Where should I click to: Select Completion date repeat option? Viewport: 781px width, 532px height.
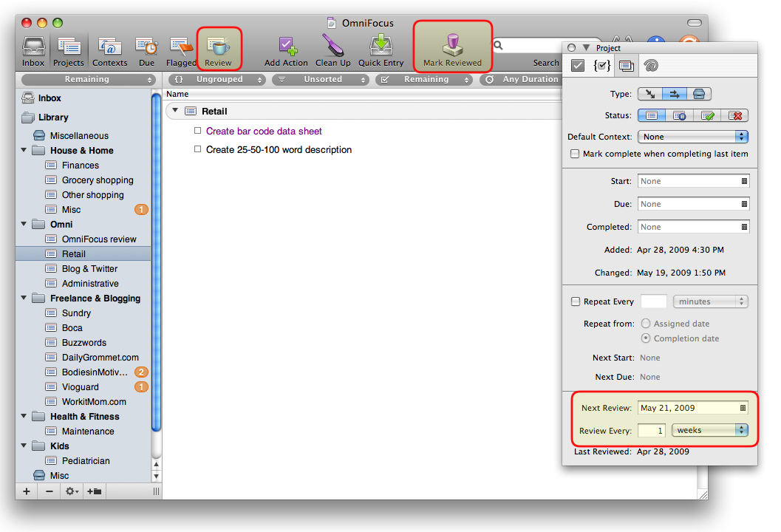pos(646,338)
